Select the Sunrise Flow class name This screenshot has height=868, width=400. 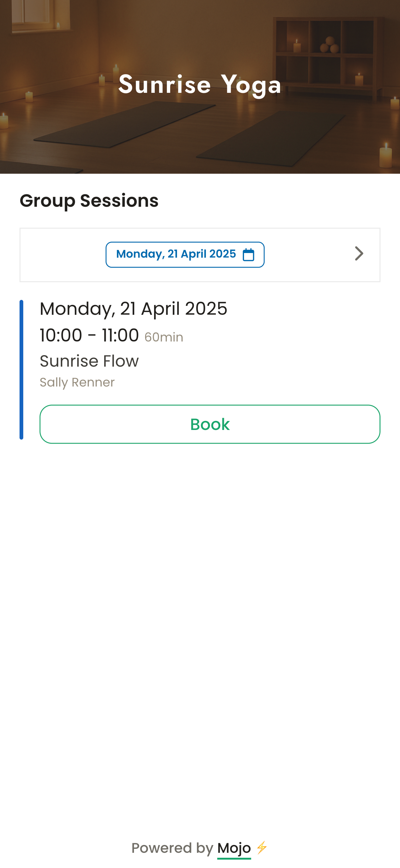(x=89, y=361)
